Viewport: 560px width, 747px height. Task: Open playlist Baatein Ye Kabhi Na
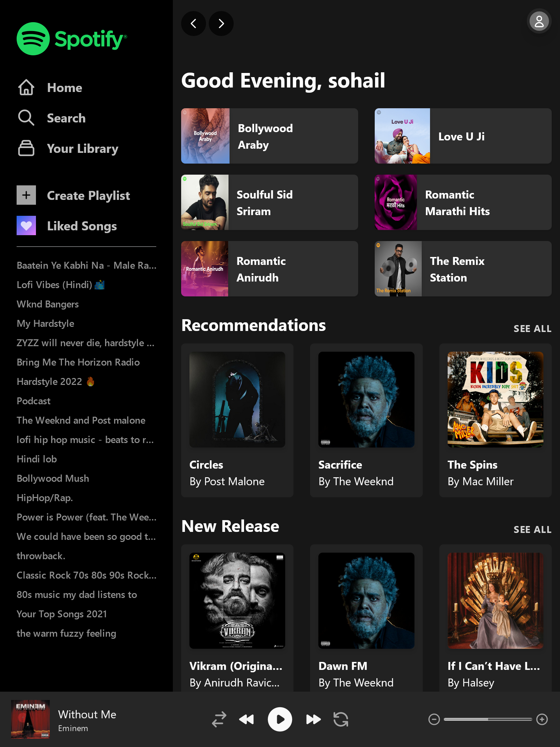[86, 265]
